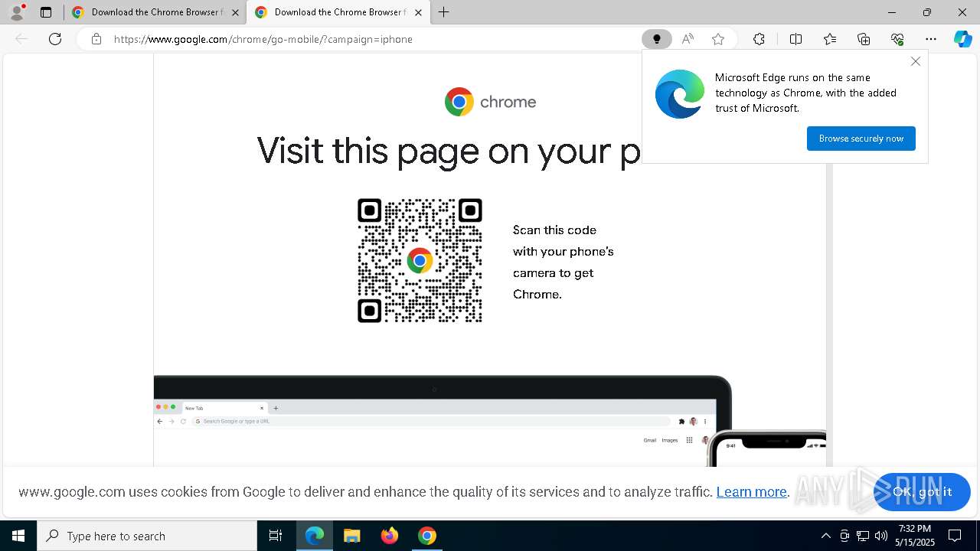Open clock showing 7:32 PM

click(915, 536)
